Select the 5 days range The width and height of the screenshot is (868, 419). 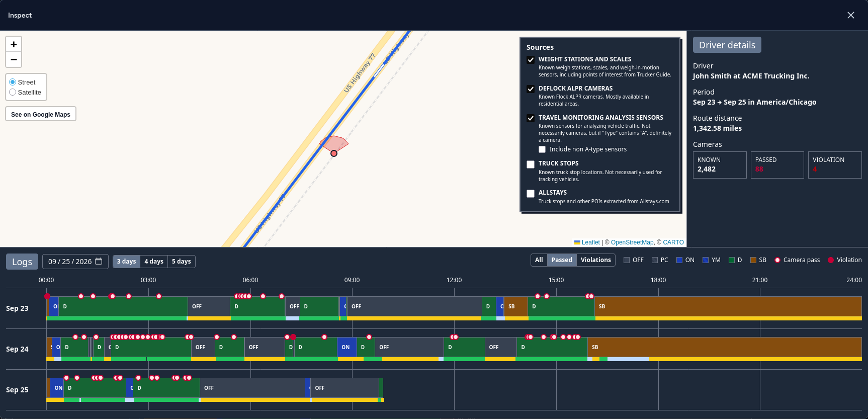pos(182,262)
